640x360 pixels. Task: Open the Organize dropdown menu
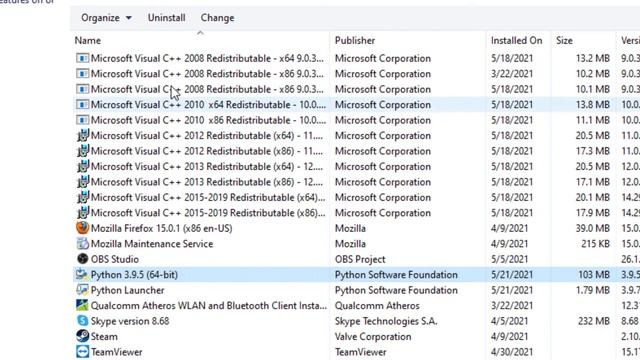click(106, 18)
